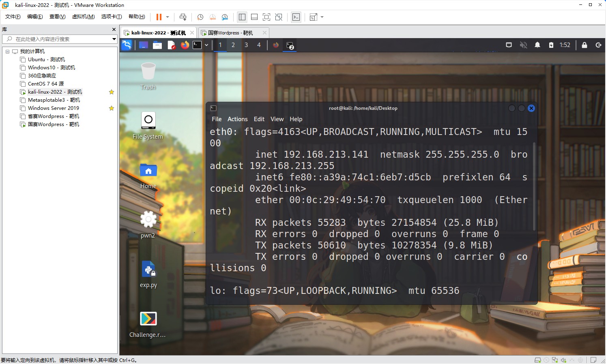Image resolution: width=606 pixels, height=364 pixels.
Task: Open dropdown arrow beside the pause button
Action: click(167, 17)
